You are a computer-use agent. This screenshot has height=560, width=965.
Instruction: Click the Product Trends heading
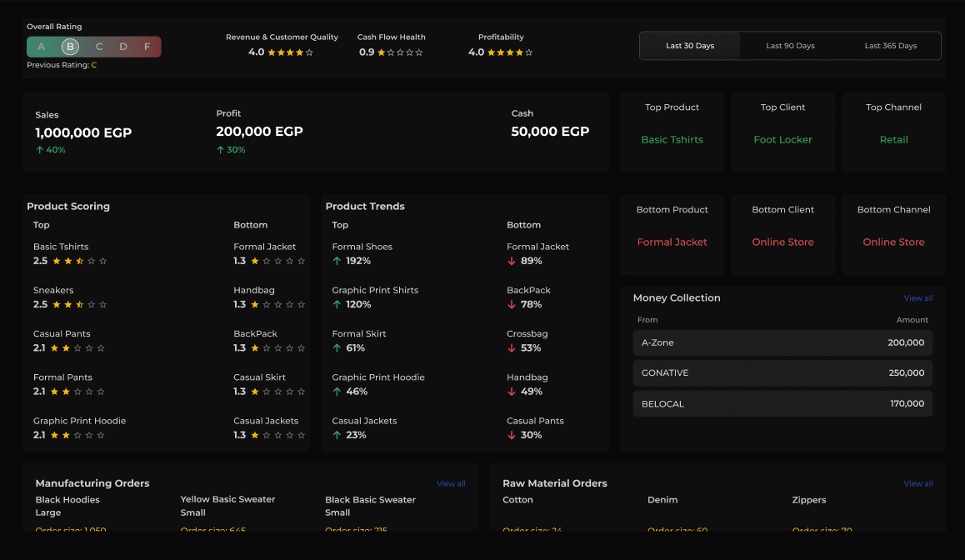tap(365, 206)
